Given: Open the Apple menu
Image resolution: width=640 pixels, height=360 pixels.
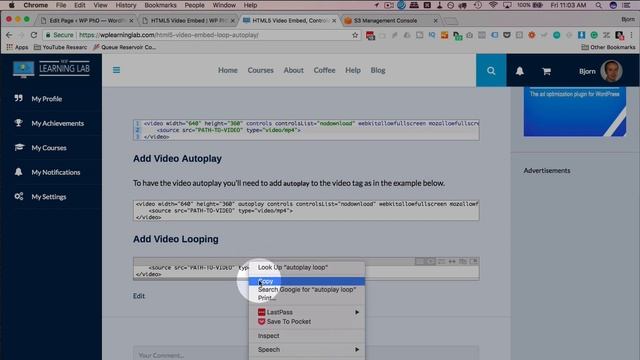Looking at the screenshot, I should click(11, 5).
